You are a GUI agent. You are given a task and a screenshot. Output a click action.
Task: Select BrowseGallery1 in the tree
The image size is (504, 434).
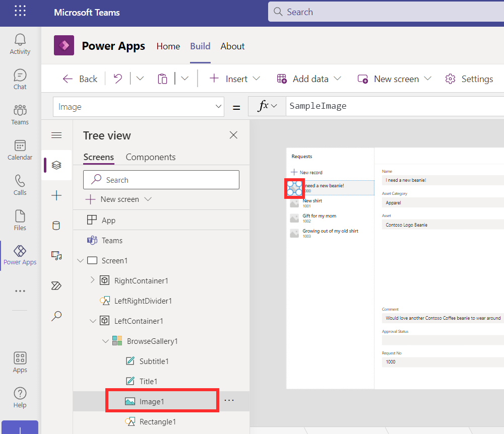[152, 341]
